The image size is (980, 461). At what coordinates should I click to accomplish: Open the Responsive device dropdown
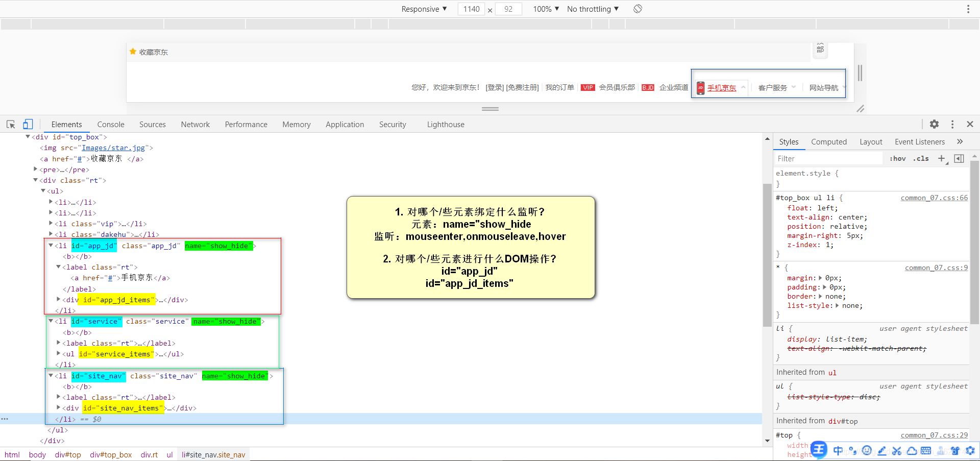tap(424, 9)
